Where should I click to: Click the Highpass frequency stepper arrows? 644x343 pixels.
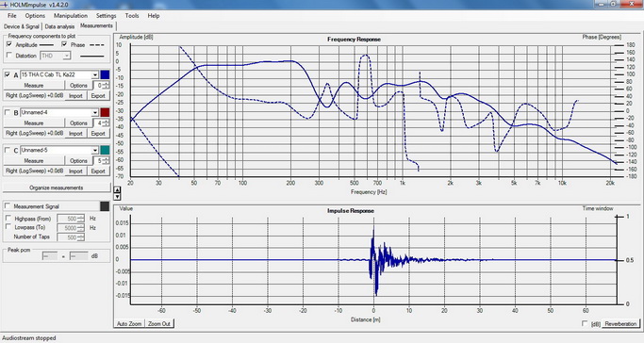81,219
